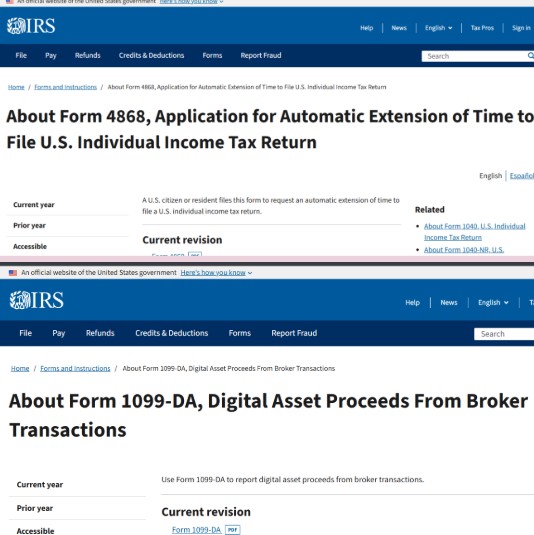Click the News link in bottom window header

click(449, 303)
